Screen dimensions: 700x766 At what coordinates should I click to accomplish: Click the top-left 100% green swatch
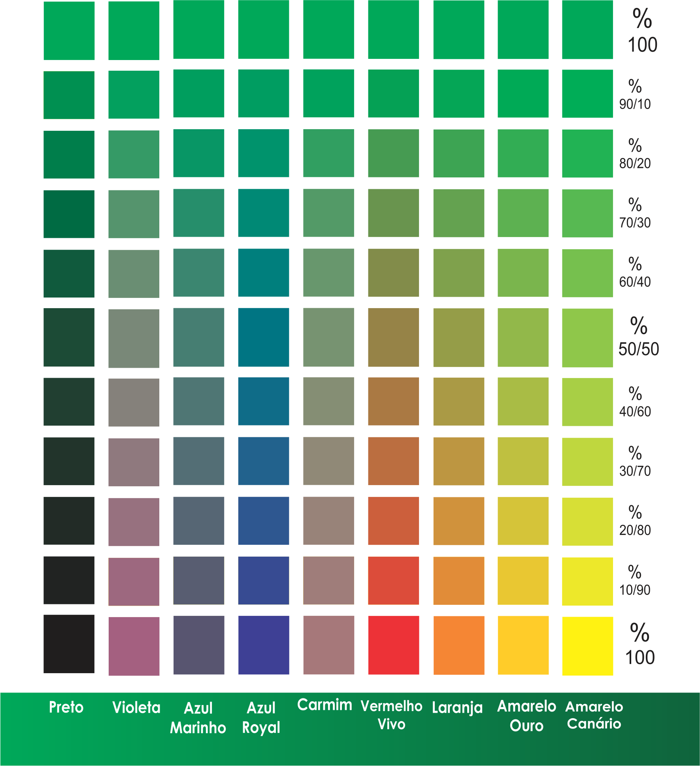click(x=68, y=30)
